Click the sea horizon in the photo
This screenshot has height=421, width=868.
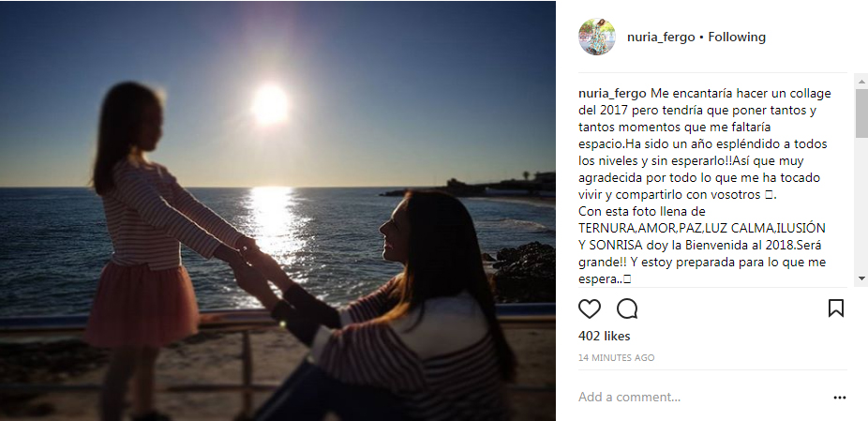tap(375, 189)
